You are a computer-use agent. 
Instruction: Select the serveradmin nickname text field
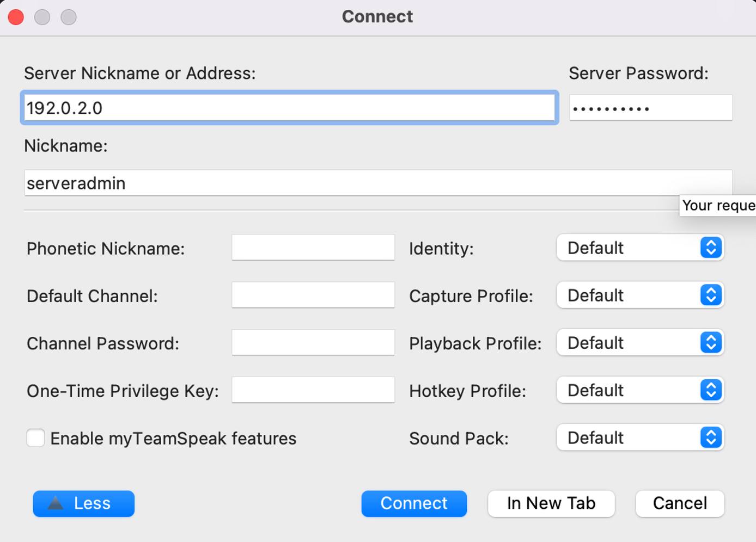(x=378, y=183)
